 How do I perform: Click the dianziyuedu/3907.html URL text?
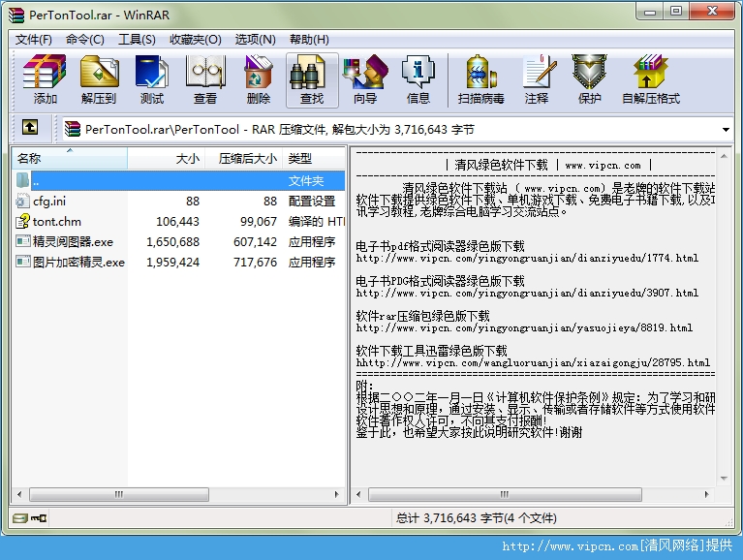pyautogui.click(x=527, y=294)
